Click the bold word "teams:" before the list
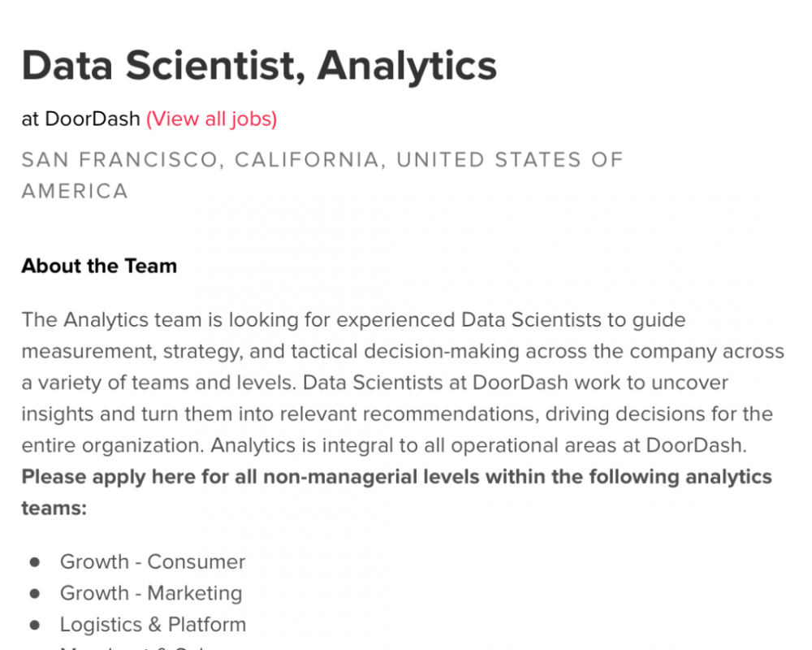The image size is (812, 650). coord(54,509)
